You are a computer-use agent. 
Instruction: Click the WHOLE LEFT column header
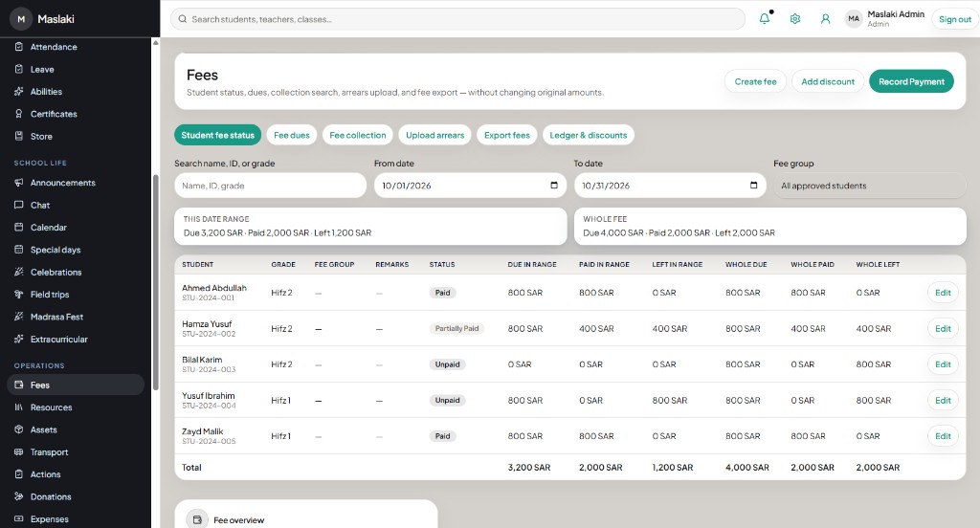coord(878,264)
